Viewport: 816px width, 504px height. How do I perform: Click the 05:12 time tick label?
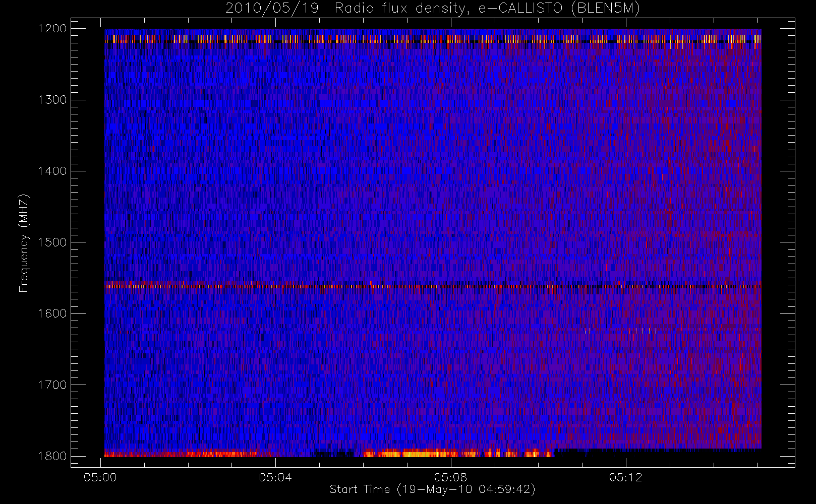click(626, 477)
